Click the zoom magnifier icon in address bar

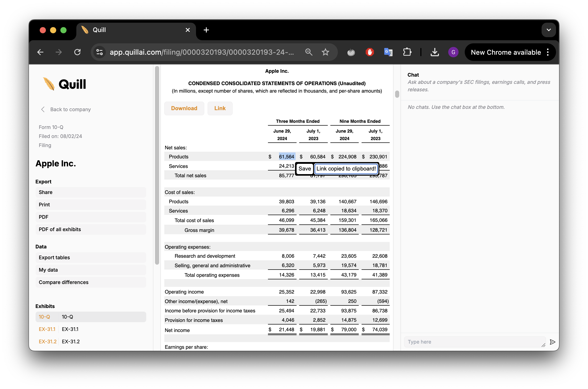(309, 52)
